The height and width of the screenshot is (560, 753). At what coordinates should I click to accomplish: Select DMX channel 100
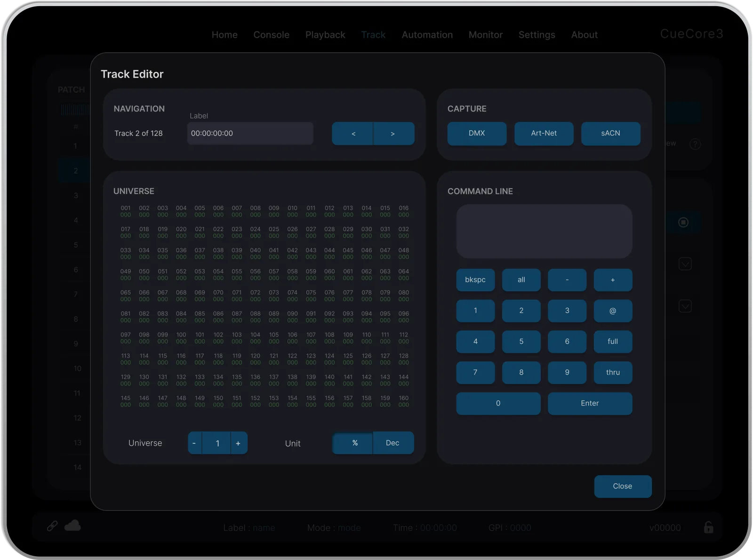tap(181, 338)
